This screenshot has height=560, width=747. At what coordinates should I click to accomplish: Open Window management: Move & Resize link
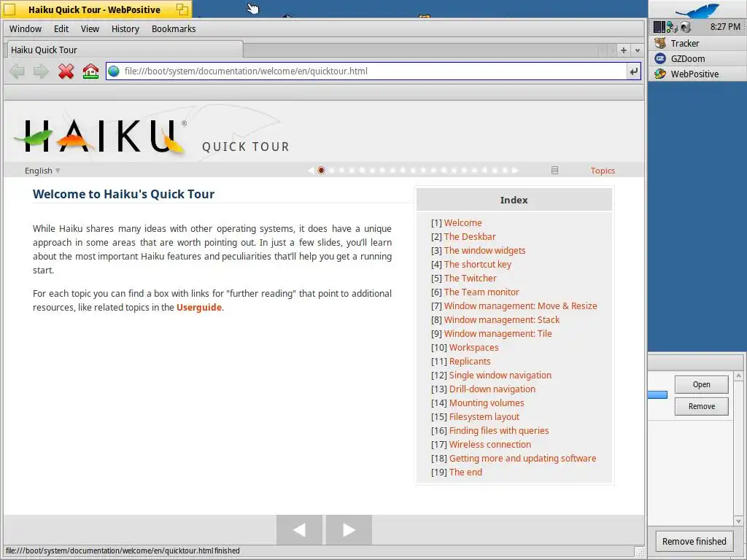(520, 306)
